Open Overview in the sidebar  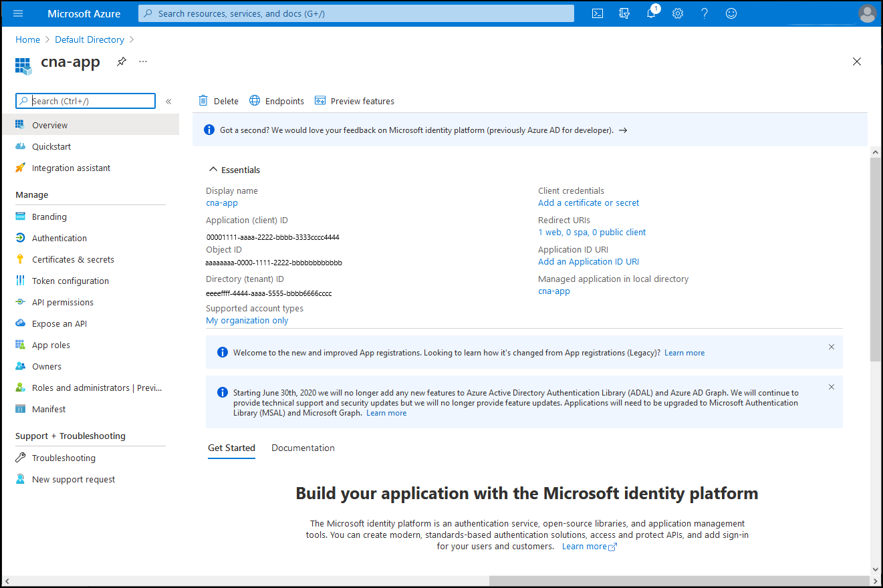pos(90,125)
